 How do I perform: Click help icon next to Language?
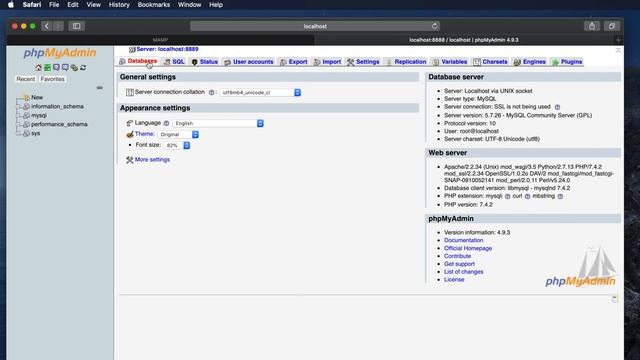[x=166, y=123]
